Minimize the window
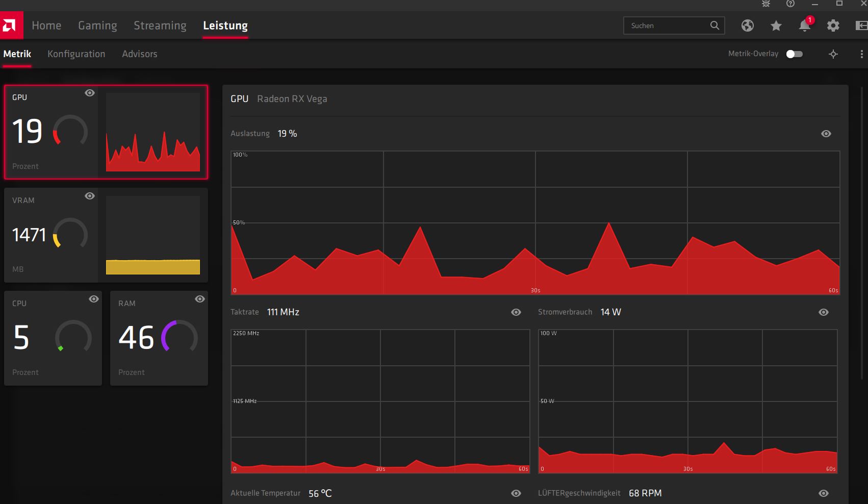Screen dimensions: 868x504 pyautogui.click(x=815, y=4)
